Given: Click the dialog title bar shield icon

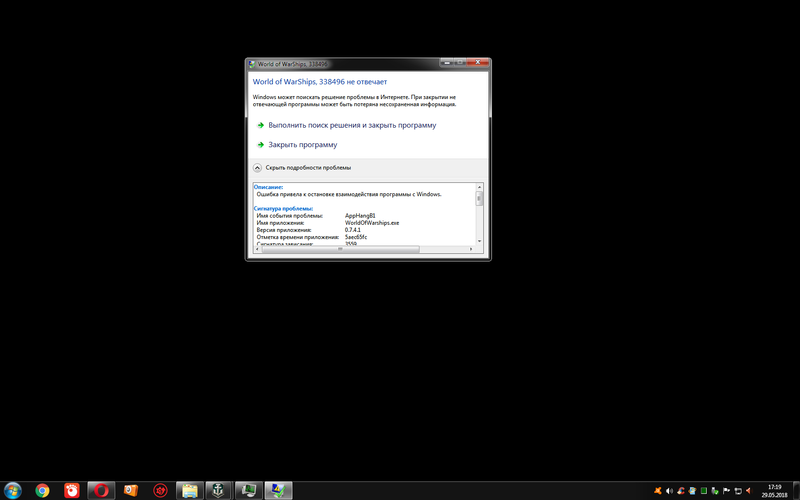Looking at the screenshot, I should [x=252, y=64].
